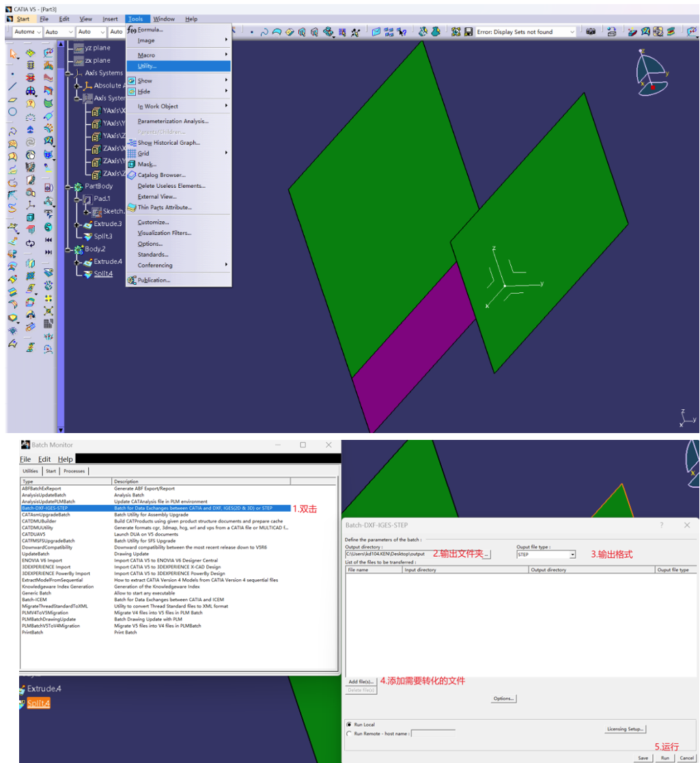Switch to Processes tab in Batch Monitor
The width and height of the screenshot is (700, 763).
click(x=74, y=471)
